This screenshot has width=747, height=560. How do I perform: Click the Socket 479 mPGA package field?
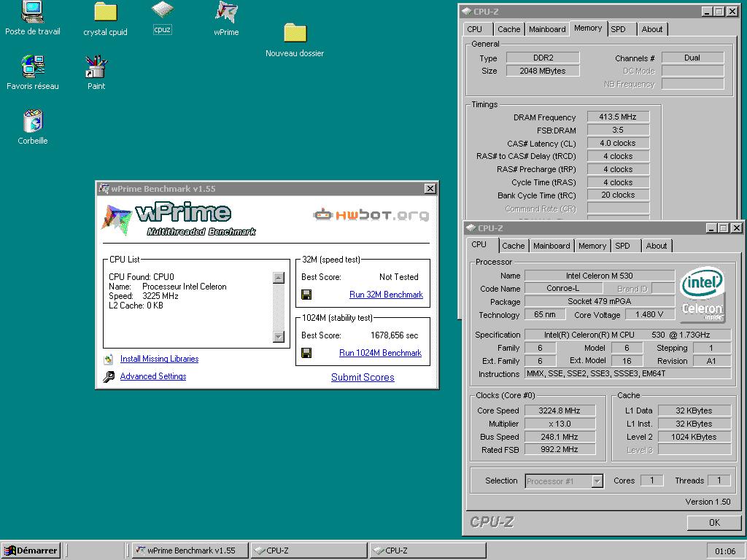click(x=600, y=301)
